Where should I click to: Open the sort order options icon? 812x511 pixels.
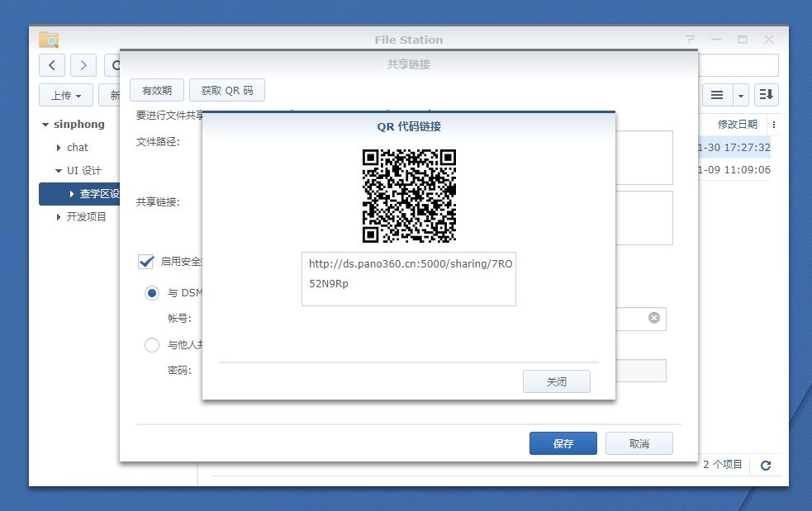coord(767,95)
